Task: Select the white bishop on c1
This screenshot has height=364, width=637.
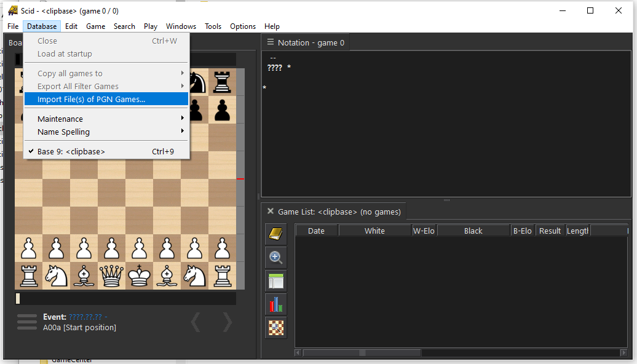Action: point(84,276)
